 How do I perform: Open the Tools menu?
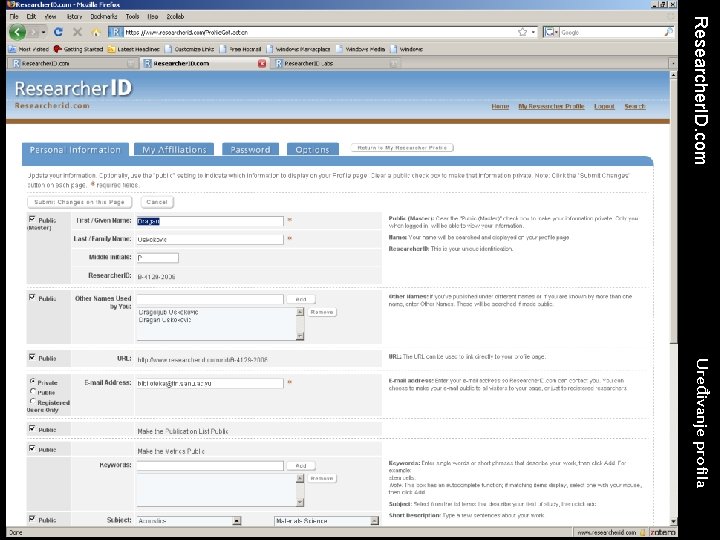[x=132, y=17]
